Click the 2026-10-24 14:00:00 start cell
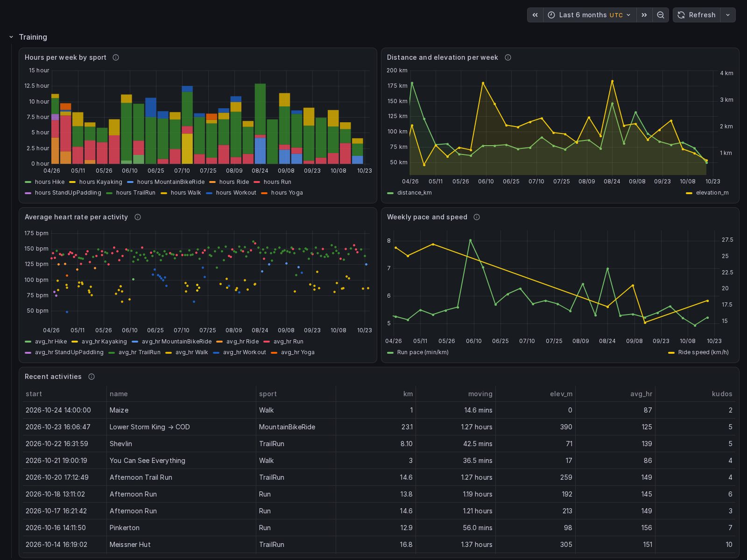Image resolution: width=747 pixels, height=560 pixels. tap(64, 410)
